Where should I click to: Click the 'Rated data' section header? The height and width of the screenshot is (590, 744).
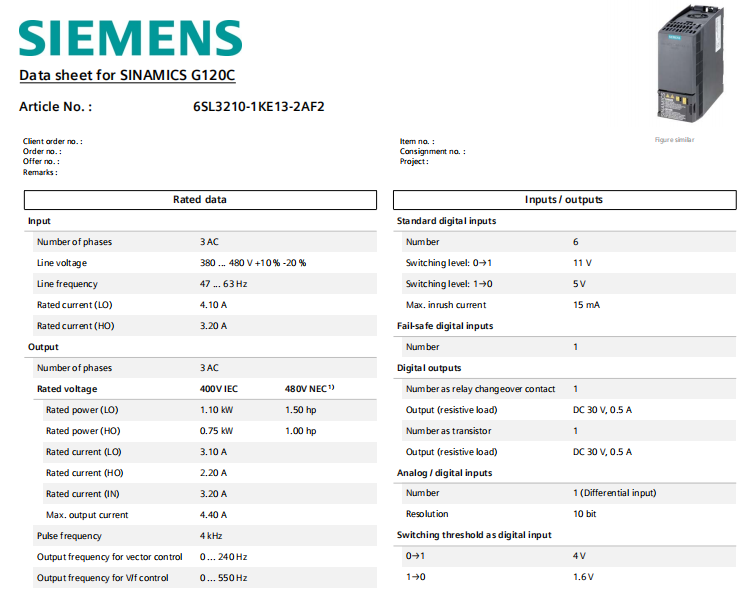coord(200,199)
